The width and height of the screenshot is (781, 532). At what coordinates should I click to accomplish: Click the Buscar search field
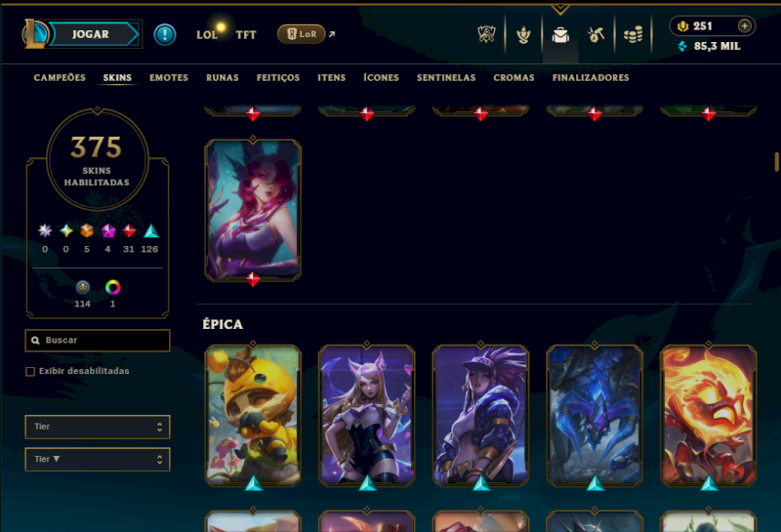pyautogui.click(x=98, y=341)
